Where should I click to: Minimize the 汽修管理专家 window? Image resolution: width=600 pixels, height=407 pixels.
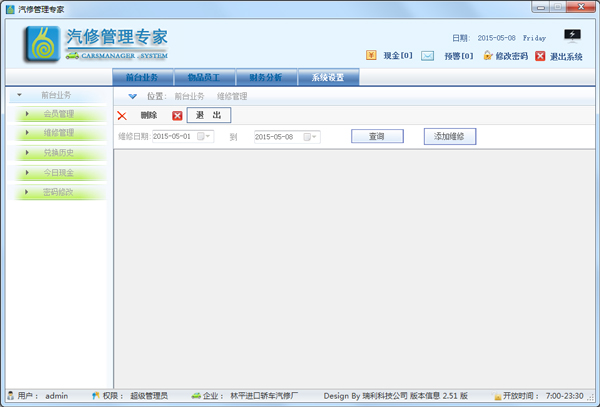point(541,7)
